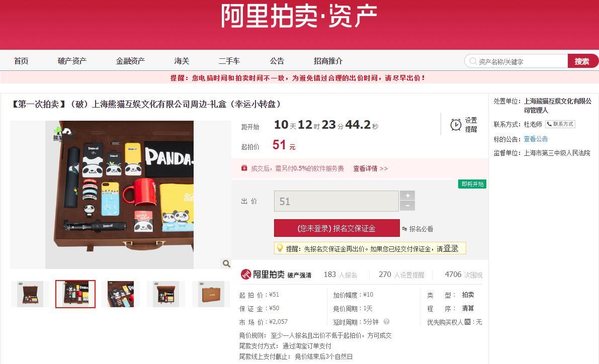Image resolution: width=599 pixels, height=364 pixels.
Task: Click the 阿里拍卖 logo icon
Action: click(245, 274)
